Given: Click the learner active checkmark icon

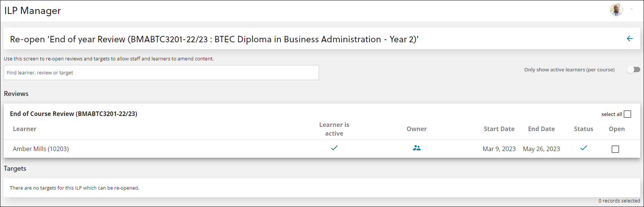Looking at the screenshot, I should 334,148.
